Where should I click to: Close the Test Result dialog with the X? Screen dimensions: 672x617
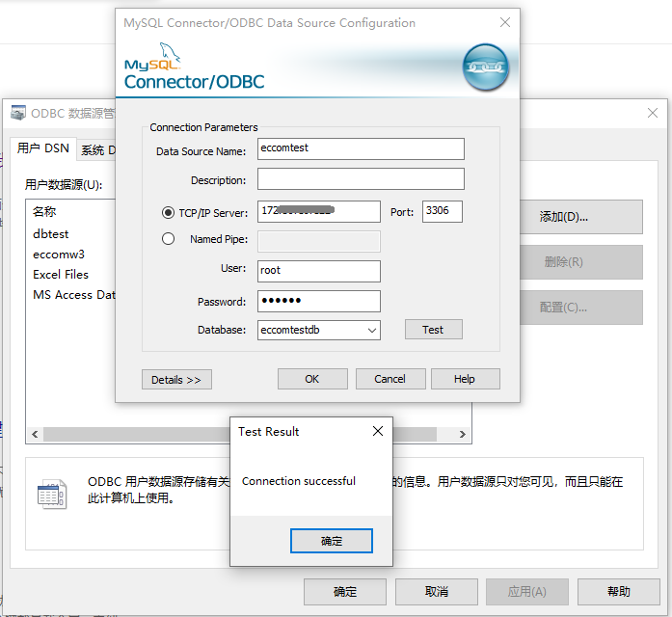coord(378,431)
